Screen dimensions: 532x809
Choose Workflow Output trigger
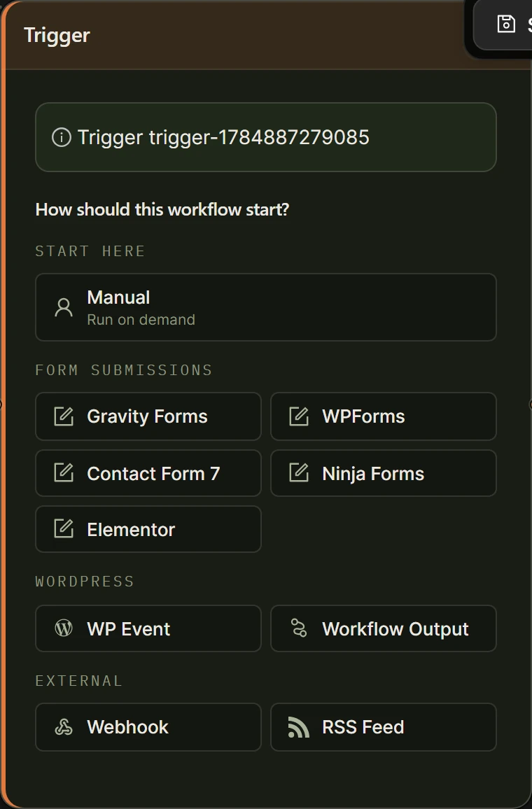384,628
